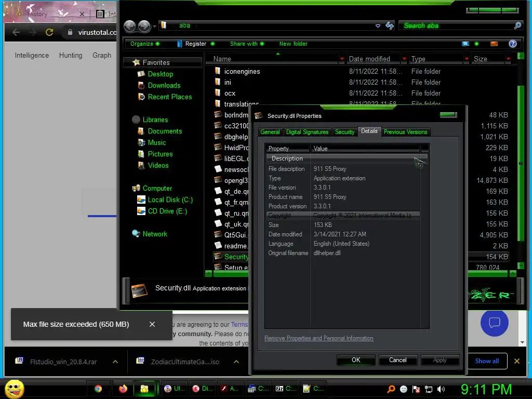Open the Date modified column filter arrow
This screenshot has height=399, width=532.
tap(404, 59)
